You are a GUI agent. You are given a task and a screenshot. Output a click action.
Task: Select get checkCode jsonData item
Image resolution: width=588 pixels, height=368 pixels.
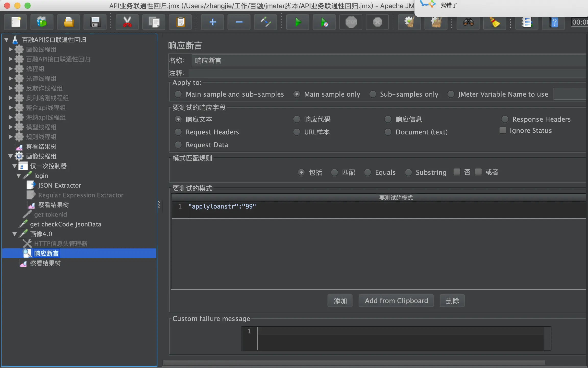pyautogui.click(x=65, y=224)
